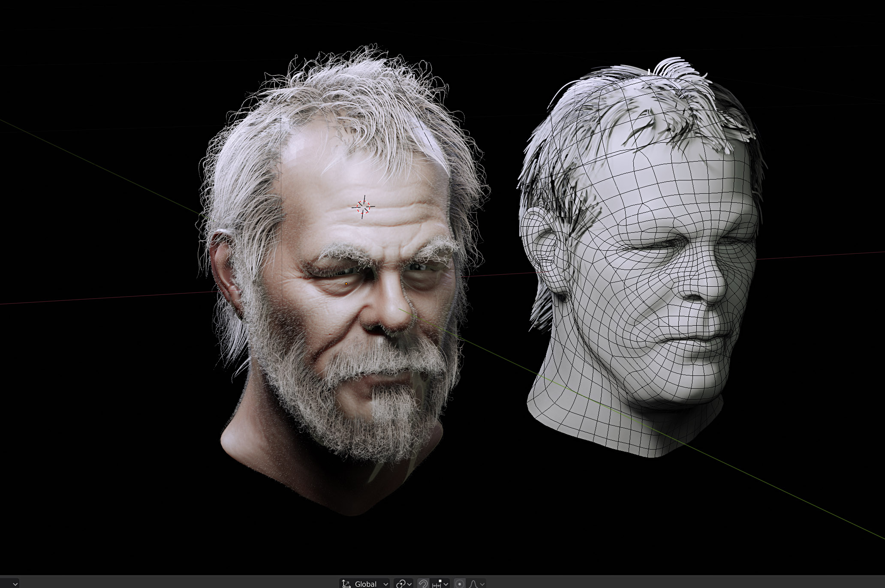The width and height of the screenshot is (885, 588).
Task: Toggle the magnet snap button
Action: click(423, 584)
